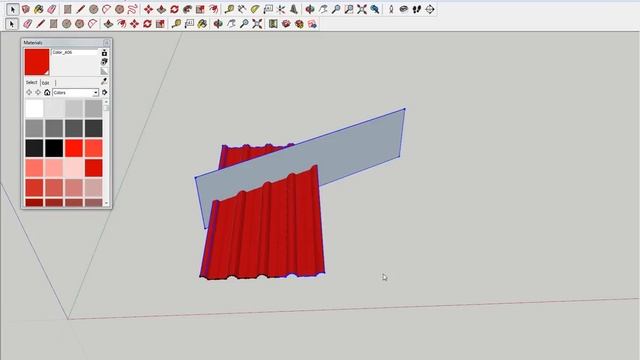Click Materials back arrow
Image resolution: width=640 pixels, height=360 pixels.
(x=29, y=93)
